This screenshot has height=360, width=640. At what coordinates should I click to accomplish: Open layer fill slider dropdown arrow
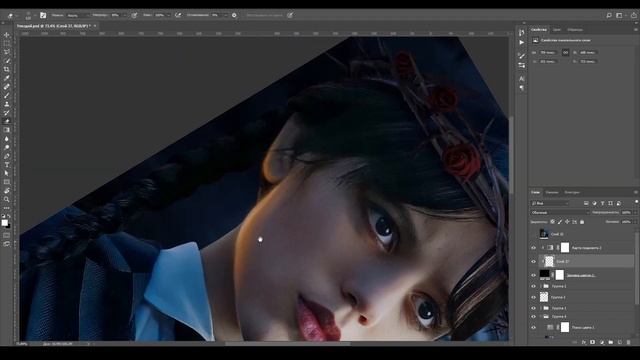(636, 222)
